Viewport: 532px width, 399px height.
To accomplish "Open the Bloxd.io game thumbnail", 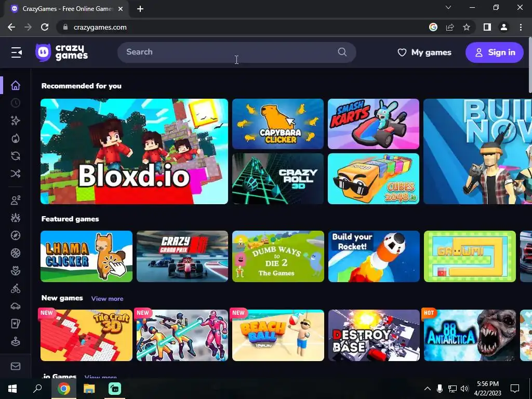I will tap(134, 151).
